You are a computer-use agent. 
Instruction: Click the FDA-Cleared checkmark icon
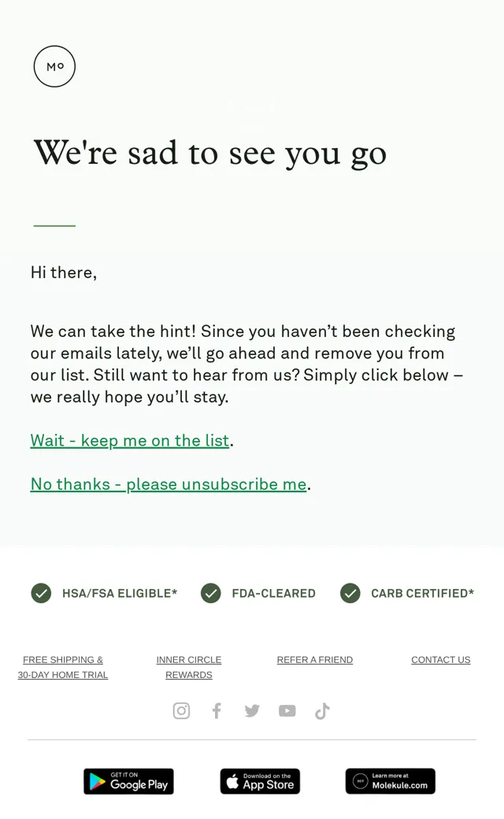tap(211, 593)
